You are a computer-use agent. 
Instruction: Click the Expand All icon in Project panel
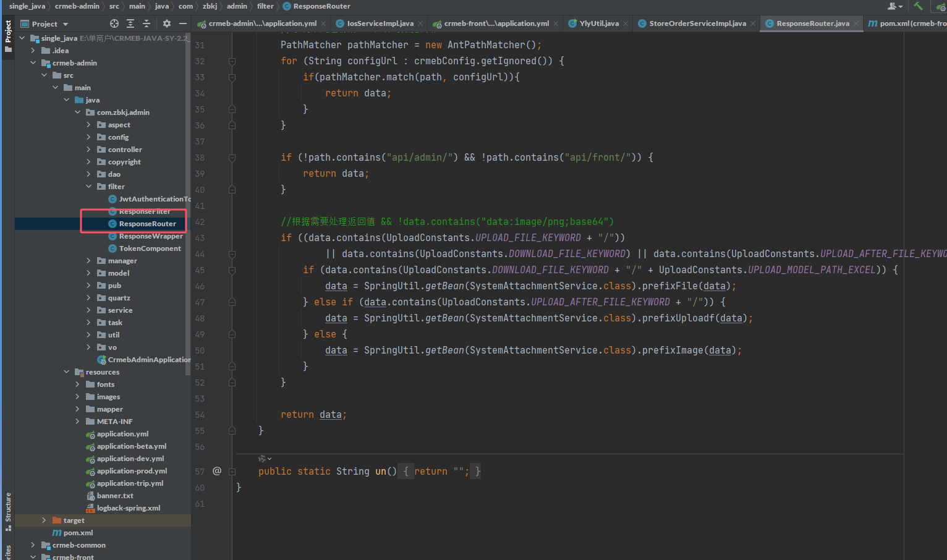pyautogui.click(x=130, y=23)
